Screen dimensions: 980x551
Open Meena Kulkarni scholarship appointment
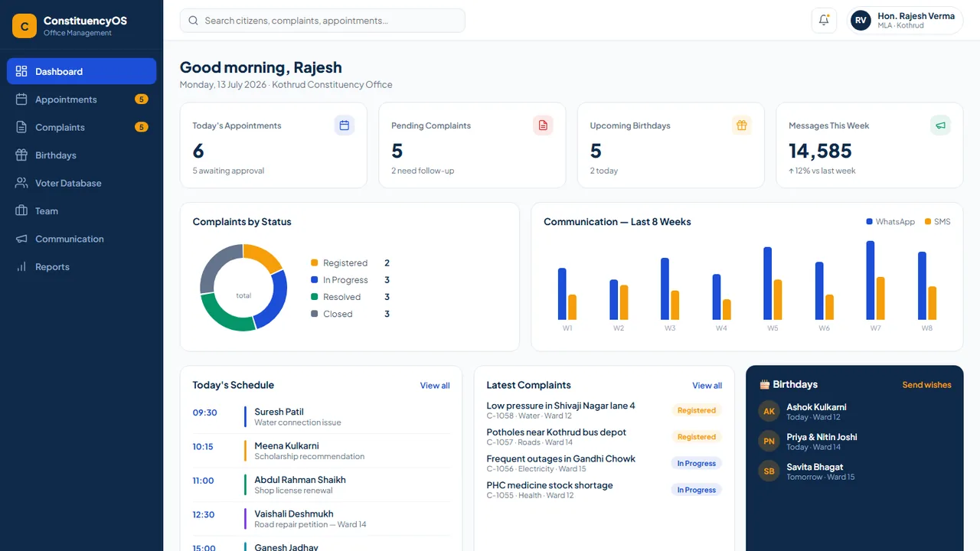(x=322, y=451)
